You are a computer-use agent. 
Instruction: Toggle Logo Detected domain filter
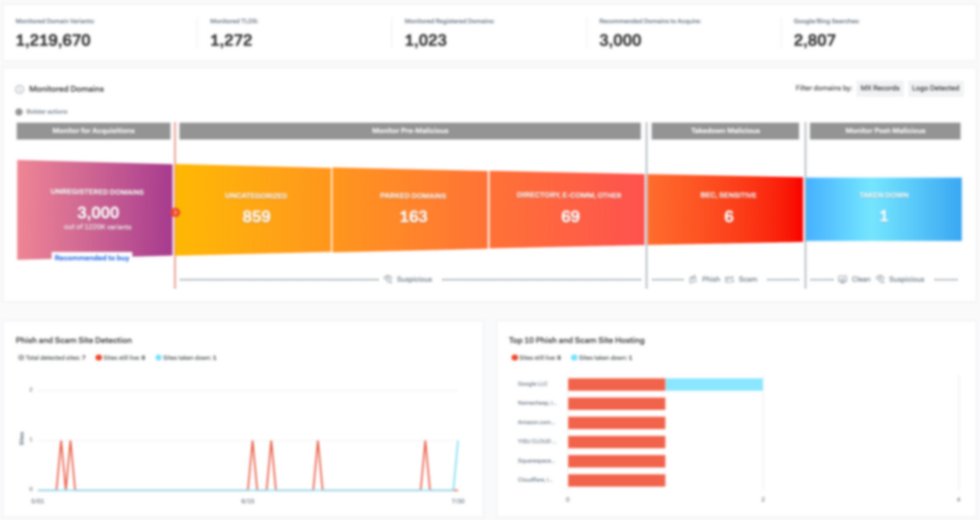pos(935,88)
